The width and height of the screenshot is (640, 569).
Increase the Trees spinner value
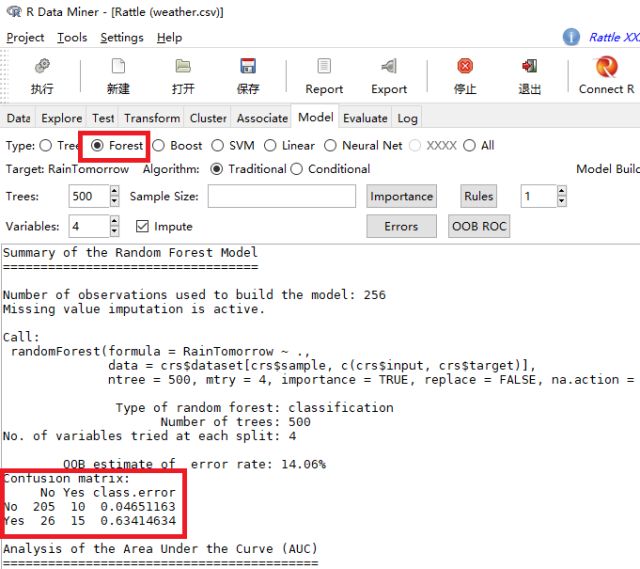[115, 191]
